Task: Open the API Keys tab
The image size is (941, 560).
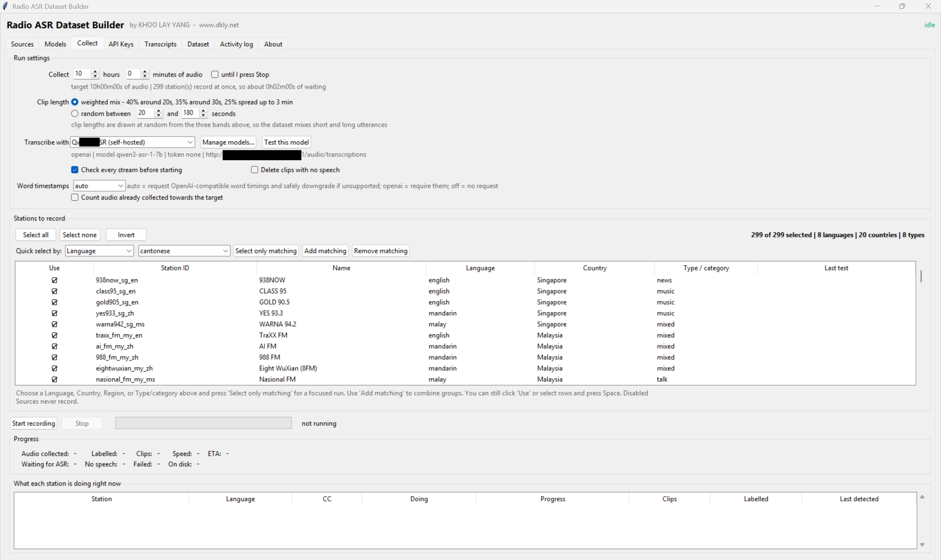Action: pyautogui.click(x=121, y=44)
